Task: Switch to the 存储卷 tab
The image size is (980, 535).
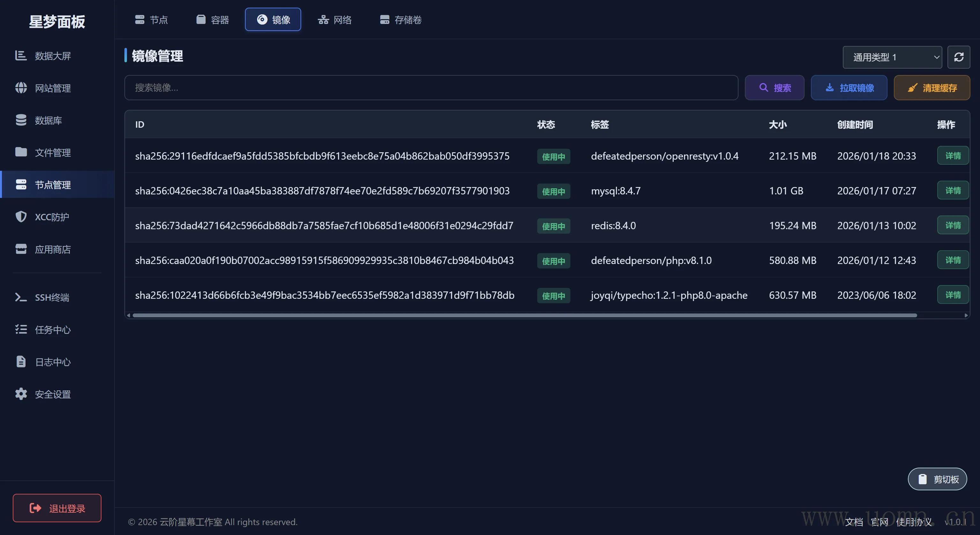Action: point(401,19)
